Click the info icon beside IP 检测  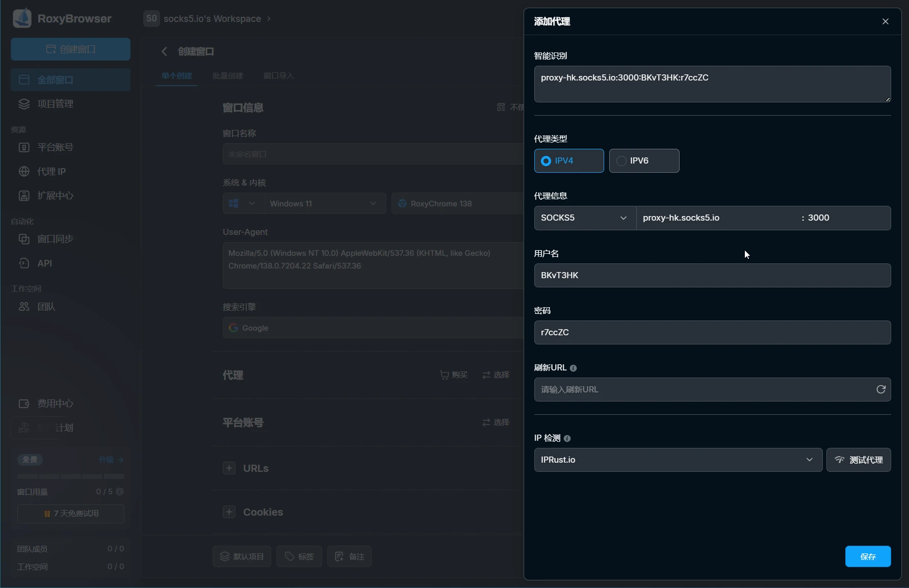[x=567, y=438]
